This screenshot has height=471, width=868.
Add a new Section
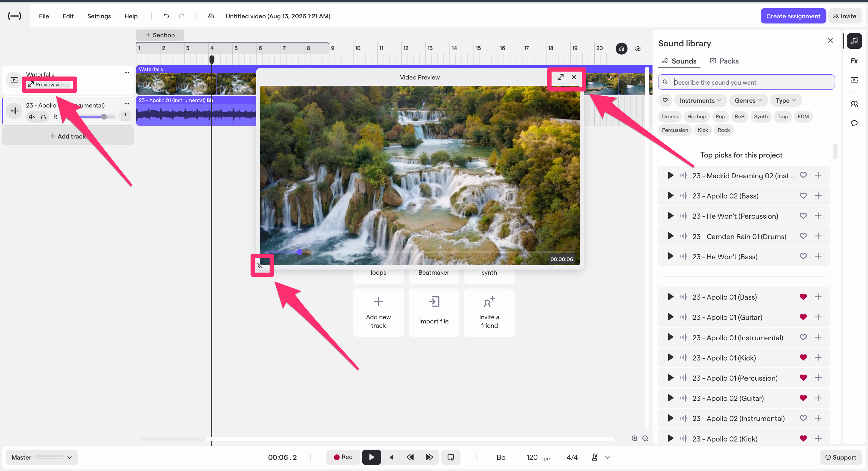[x=160, y=35]
